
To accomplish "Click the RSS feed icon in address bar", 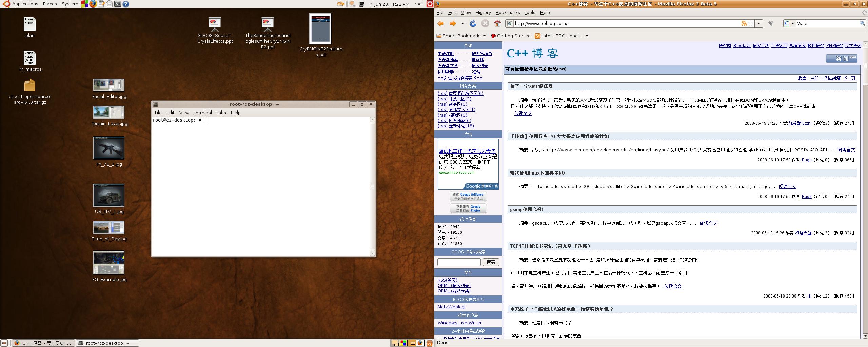I will click(744, 23).
